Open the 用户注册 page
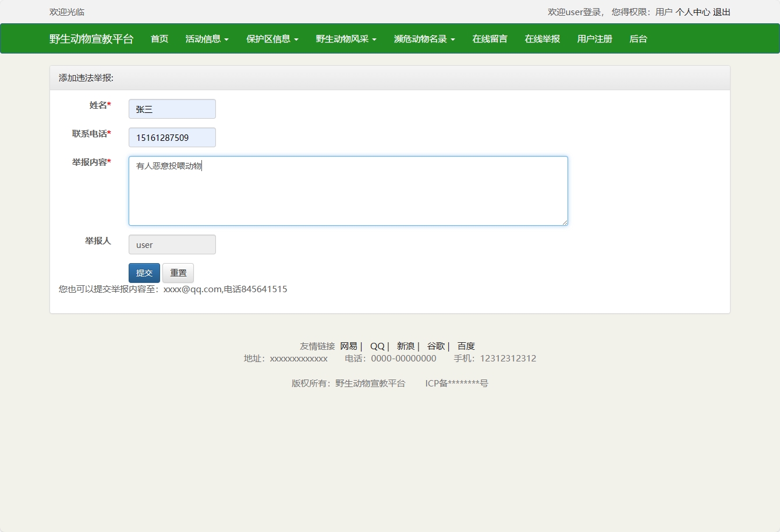Image resolution: width=780 pixels, height=532 pixels. 594,38
